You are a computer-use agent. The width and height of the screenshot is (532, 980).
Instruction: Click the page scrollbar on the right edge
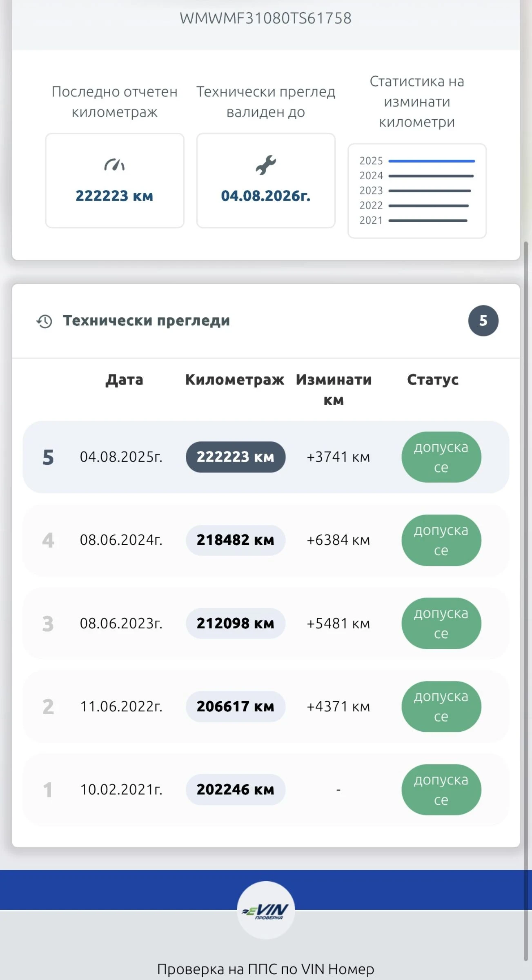pyautogui.click(x=526, y=572)
